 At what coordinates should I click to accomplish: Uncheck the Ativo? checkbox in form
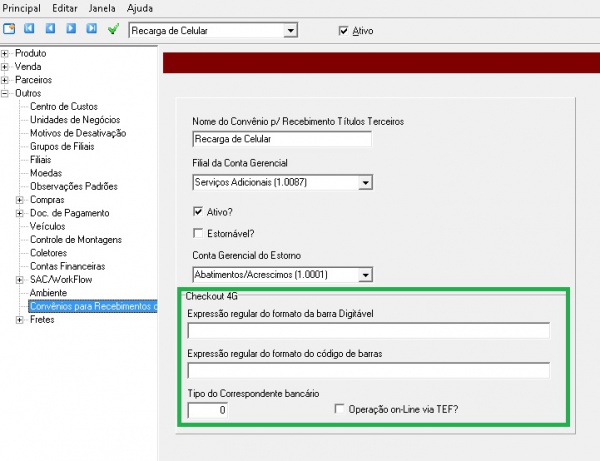pyautogui.click(x=198, y=211)
